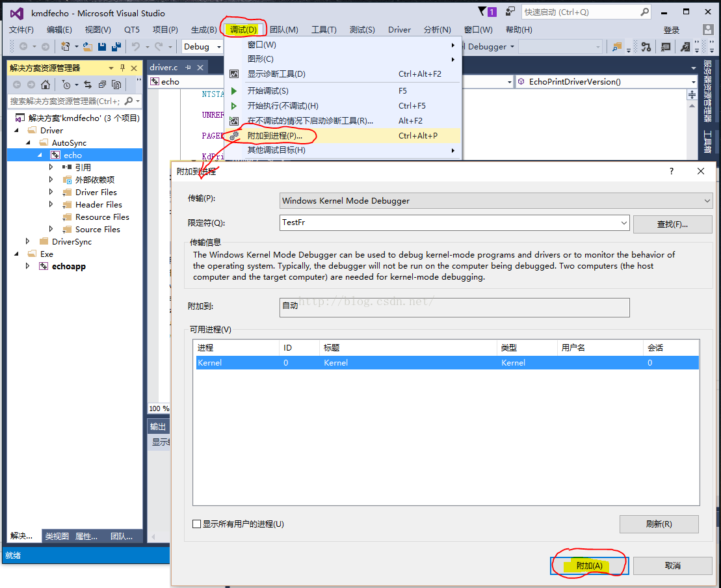Expand the 引用 references node
Viewport: 721px width, 588px height.
[51, 167]
